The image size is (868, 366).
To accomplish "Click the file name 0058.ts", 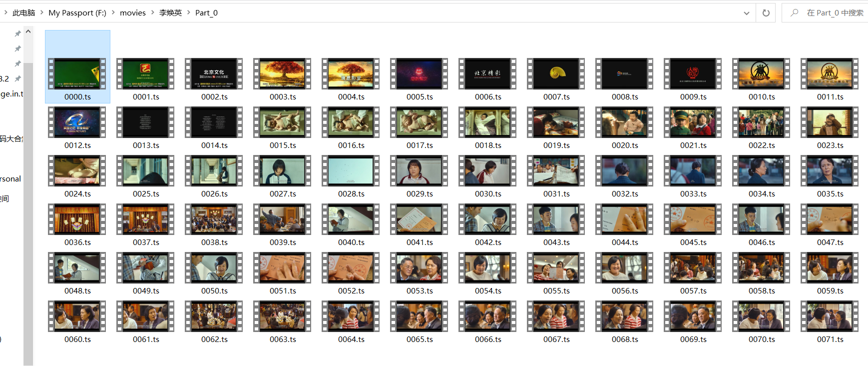I will coord(762,291).
